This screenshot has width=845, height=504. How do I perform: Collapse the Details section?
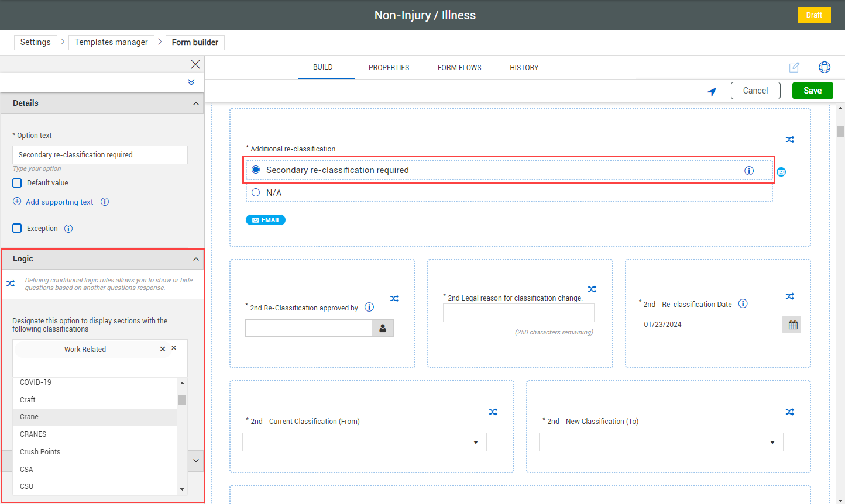pos(195,103)
